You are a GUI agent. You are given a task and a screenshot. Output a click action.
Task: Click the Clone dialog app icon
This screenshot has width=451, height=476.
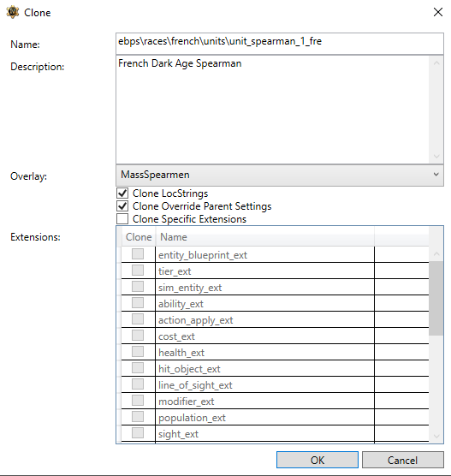point(13,13)
